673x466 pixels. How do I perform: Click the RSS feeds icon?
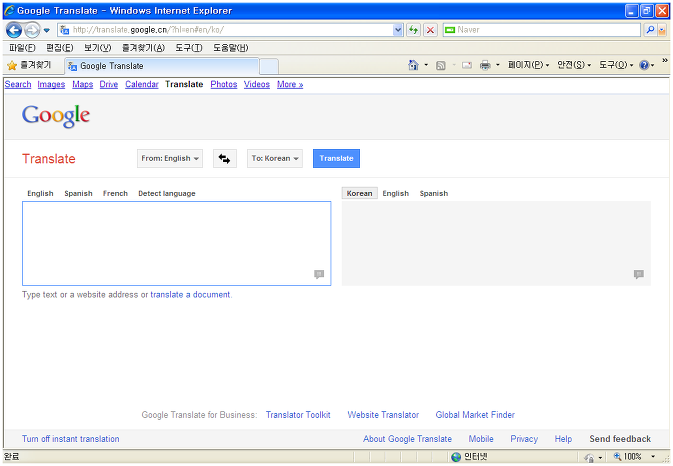(x=440, y=66)
